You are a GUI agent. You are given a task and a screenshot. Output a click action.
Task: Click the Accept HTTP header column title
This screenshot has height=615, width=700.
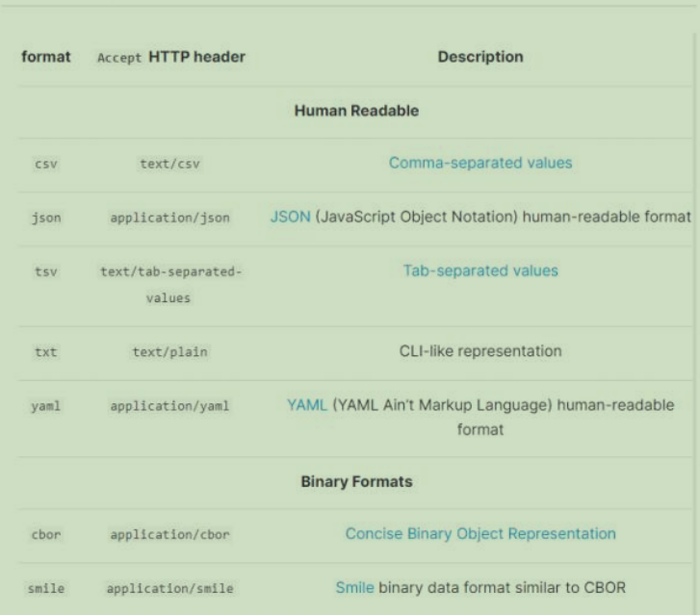coord(171,57)
